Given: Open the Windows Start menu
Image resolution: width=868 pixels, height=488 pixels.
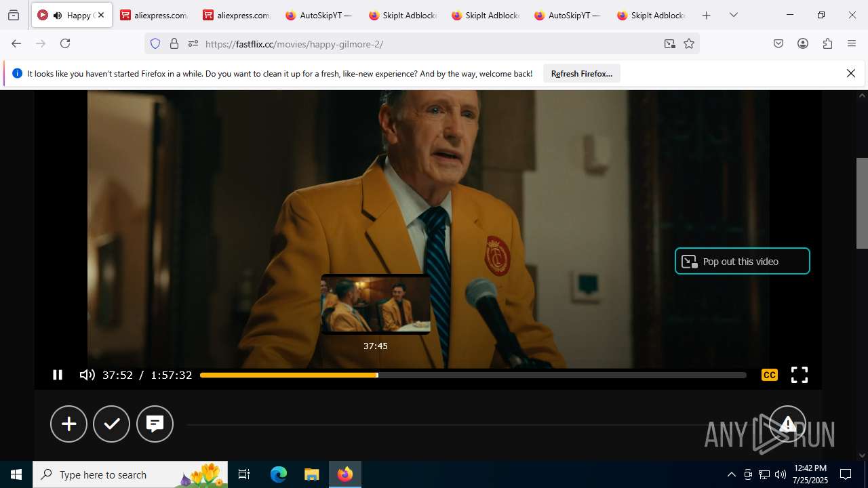Looking at the screenshot, I should pos(16,474).
